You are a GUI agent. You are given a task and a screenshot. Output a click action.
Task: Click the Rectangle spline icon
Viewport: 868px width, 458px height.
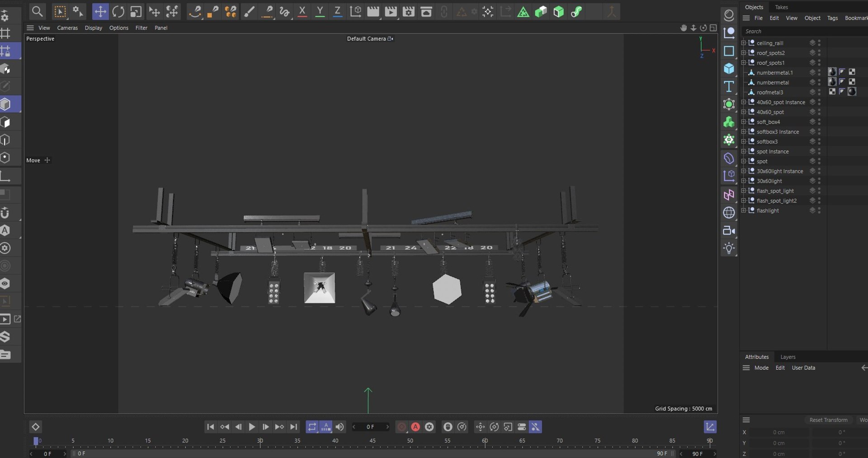729,51
